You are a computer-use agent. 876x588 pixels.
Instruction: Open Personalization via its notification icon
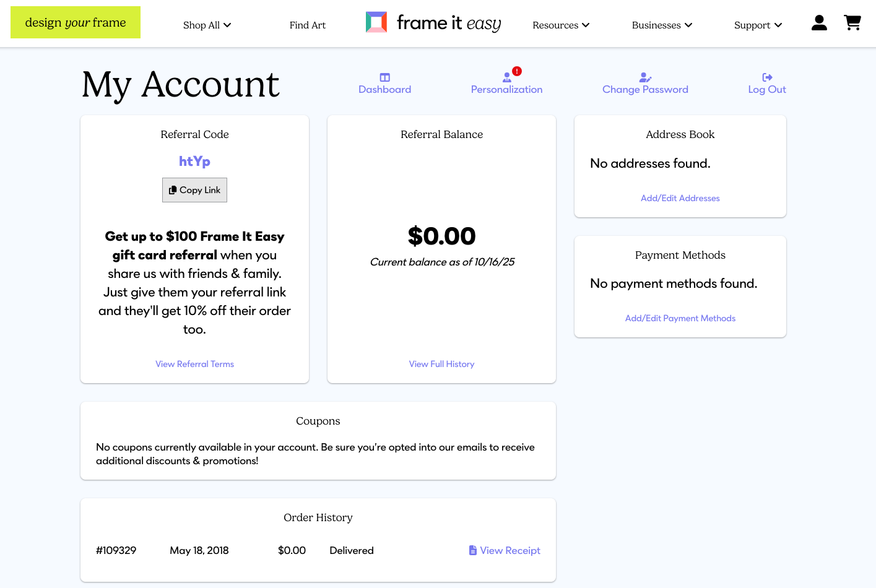pos(506,77)
